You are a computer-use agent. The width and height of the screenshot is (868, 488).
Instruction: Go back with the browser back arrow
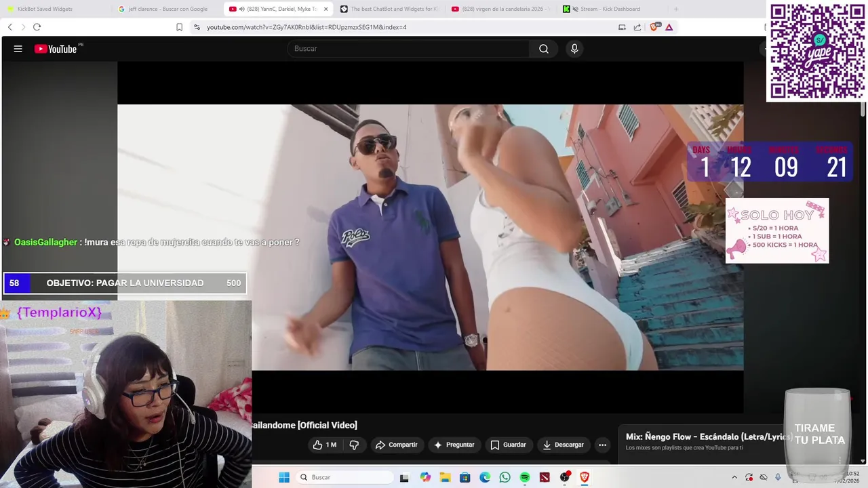click(x=9, y=27)
